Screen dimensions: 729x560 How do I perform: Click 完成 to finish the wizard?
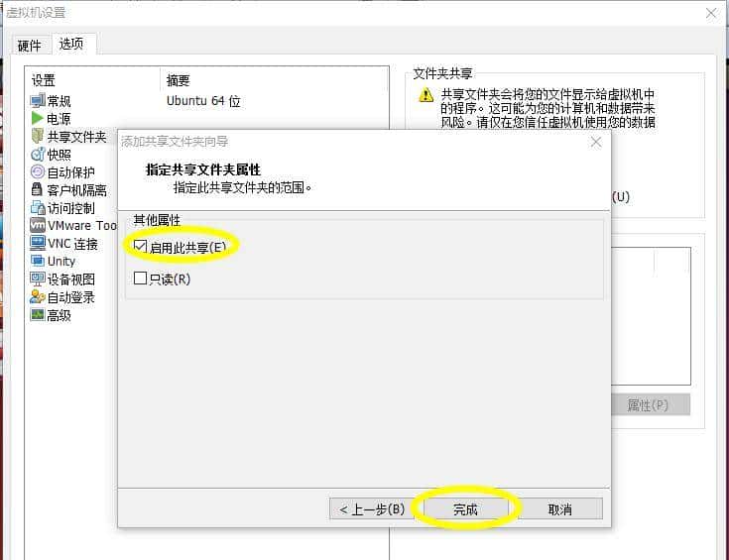tap(465, 509)
